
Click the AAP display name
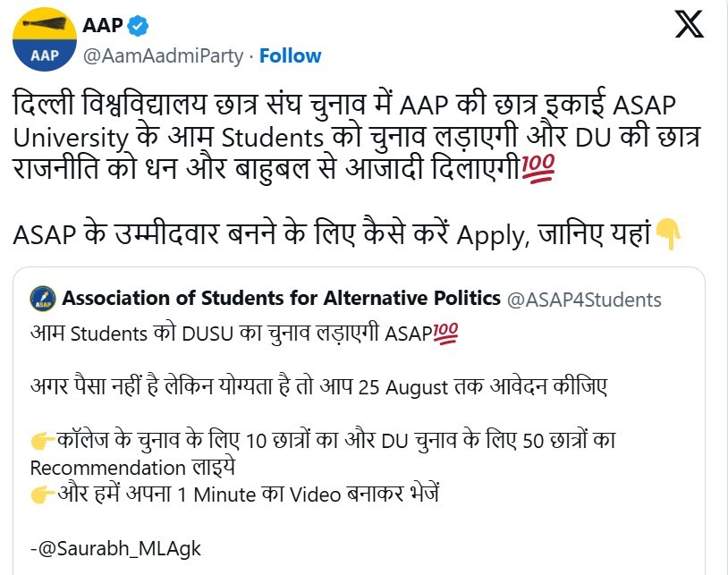pos(102,27)
